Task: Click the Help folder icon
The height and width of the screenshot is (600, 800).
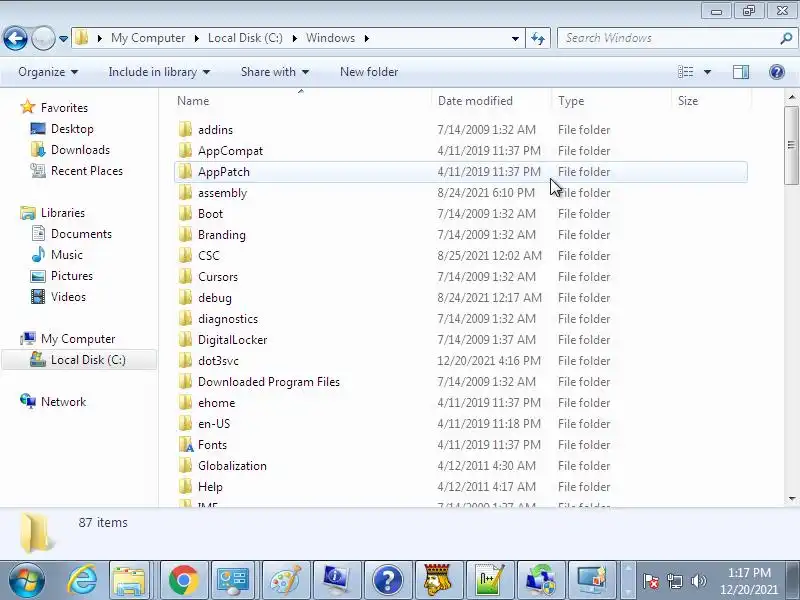Action: pyautogui.click(x=185, y=487)
